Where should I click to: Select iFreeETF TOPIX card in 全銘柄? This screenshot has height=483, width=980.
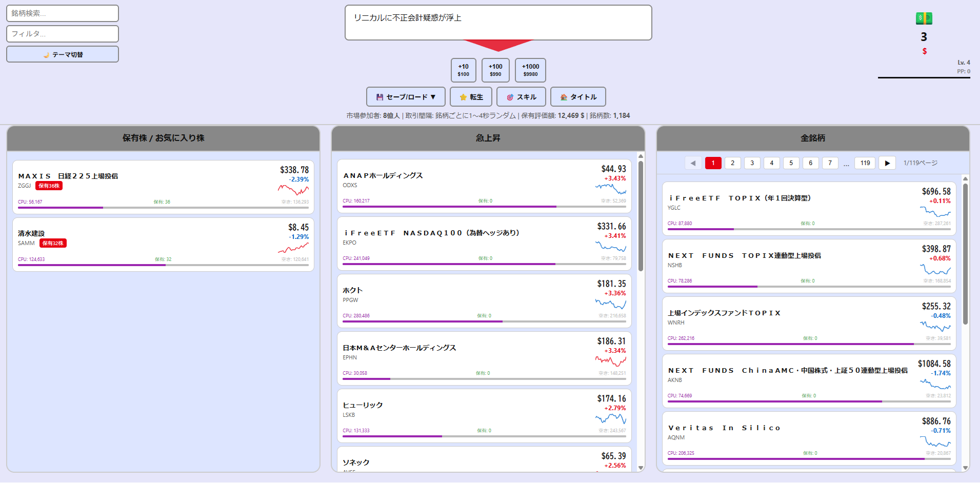click(x=809, y=209)
